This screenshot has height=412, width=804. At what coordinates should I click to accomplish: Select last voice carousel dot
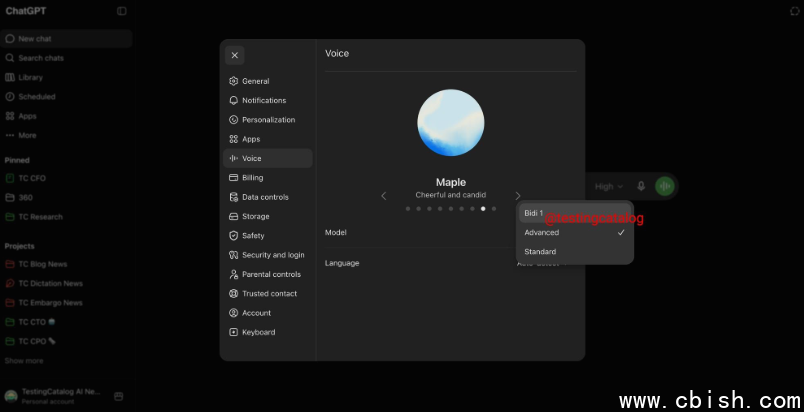(494, 209)
